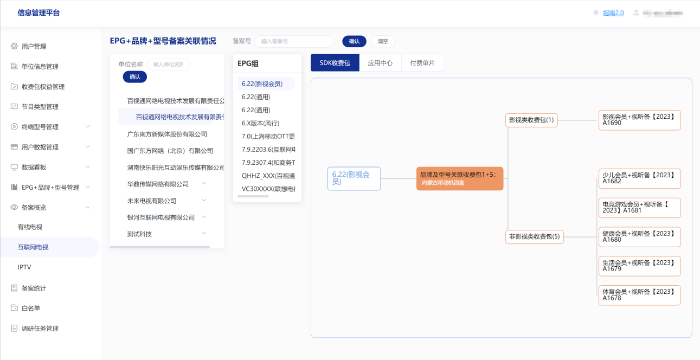The image size is (700, 360).
Task: Click the unit list horizontal scrollbar
Action: pyautogui.click(x=160, y=247)
